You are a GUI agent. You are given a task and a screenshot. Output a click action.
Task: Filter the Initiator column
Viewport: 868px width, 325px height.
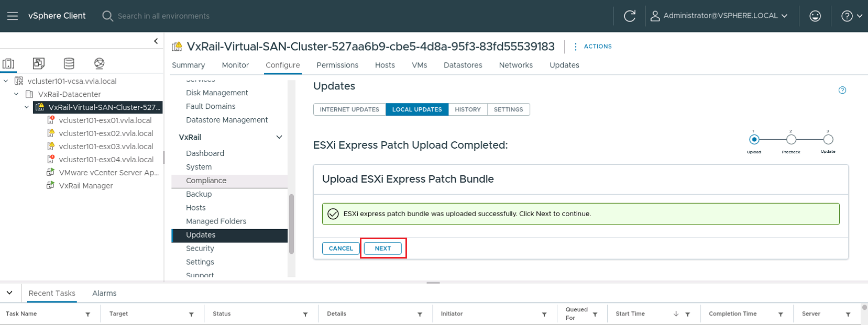544,315
